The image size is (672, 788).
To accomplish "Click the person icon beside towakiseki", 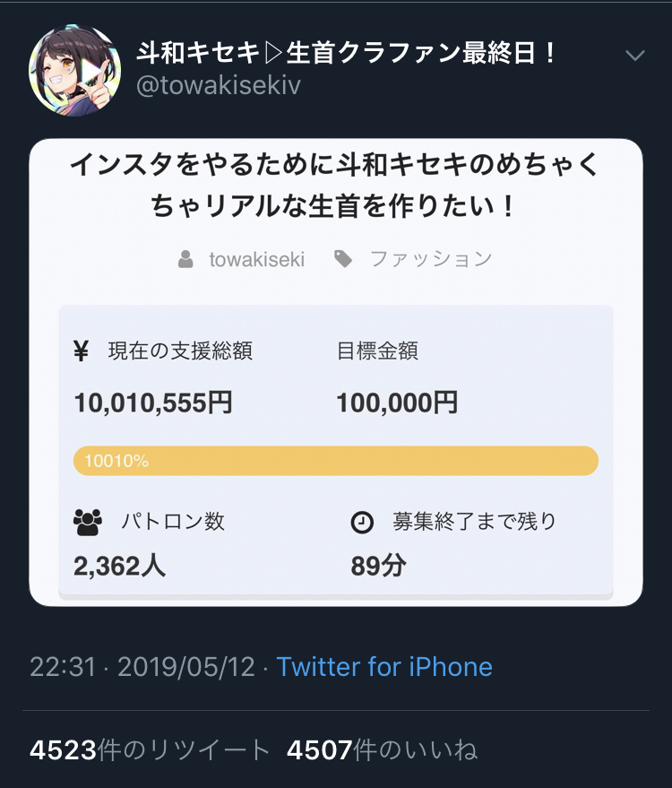I will point(185,260).
